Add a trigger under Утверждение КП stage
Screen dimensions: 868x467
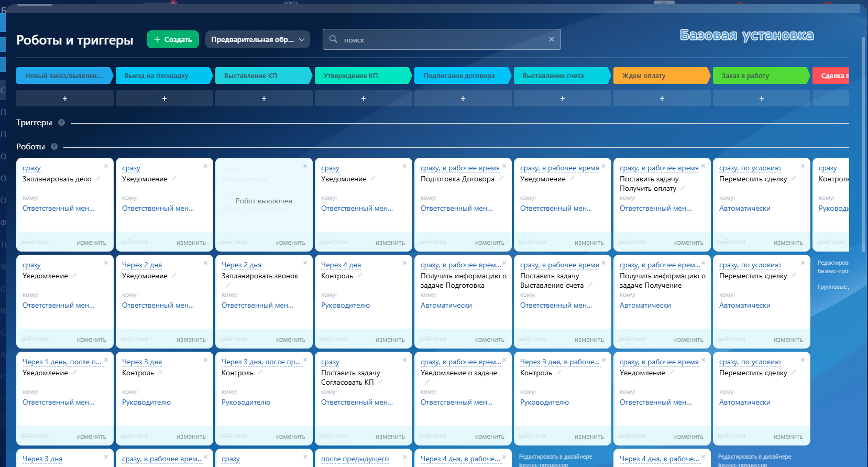tap(364, 99)
